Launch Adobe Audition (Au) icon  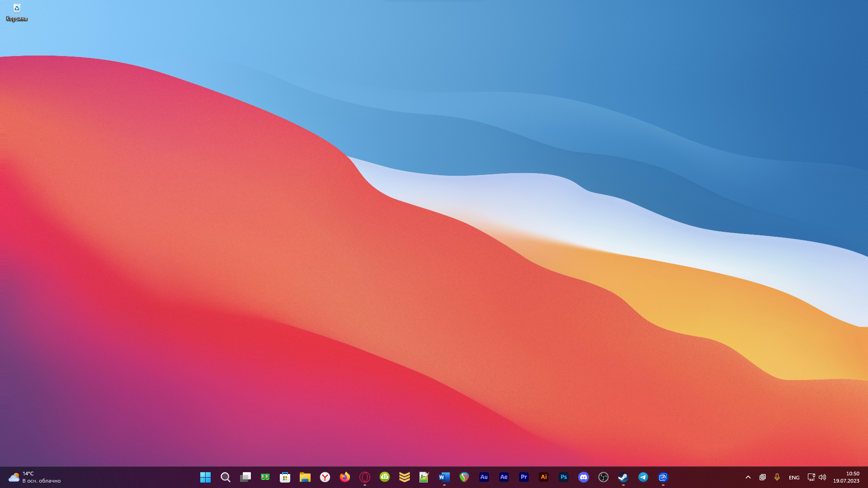(484, 477)
